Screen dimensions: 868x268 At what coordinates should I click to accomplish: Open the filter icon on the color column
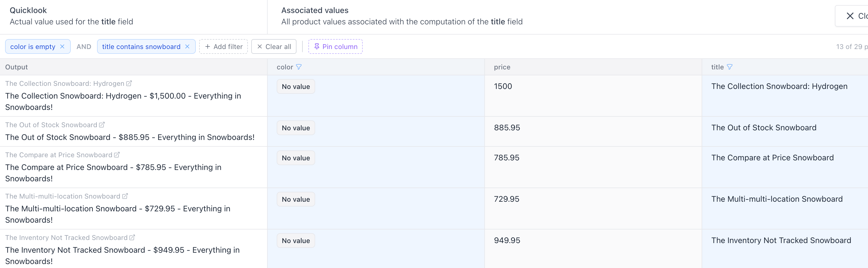pyautogui.click(x=299, y=67)
